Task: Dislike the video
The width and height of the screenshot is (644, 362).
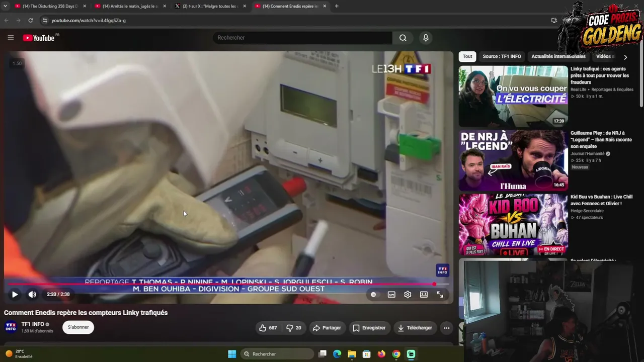Action: [x=294, y=328]
